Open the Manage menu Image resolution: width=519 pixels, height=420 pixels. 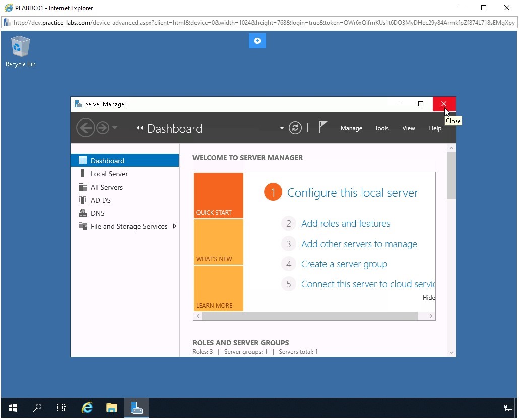[351, 128]
